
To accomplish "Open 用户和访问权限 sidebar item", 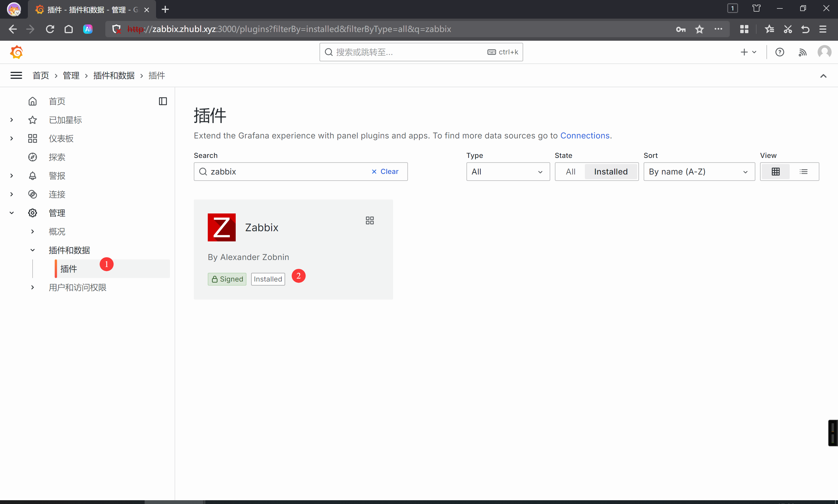I will click(x=78, y=287).
